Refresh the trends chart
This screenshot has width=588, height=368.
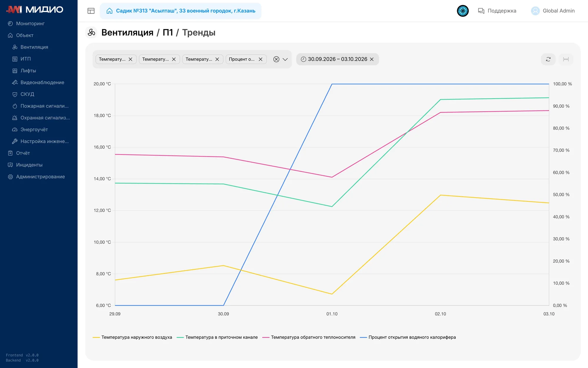[x=548, y=59]
